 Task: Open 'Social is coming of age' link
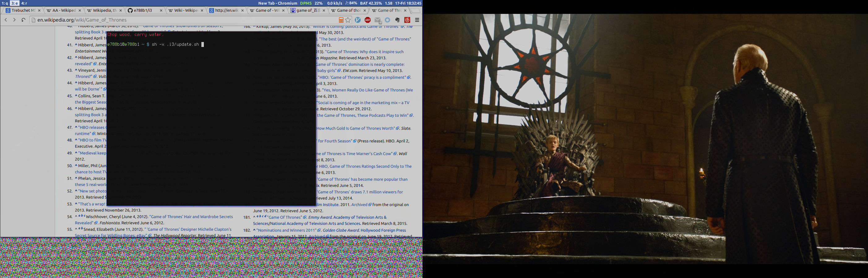[x=363, y=103]
